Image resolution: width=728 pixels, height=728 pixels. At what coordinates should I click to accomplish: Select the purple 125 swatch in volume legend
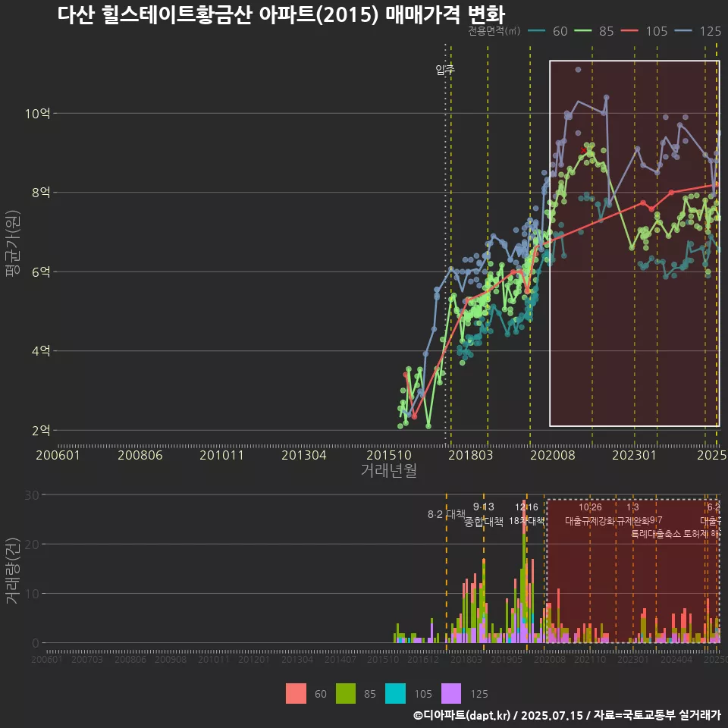click(x=450, y=694)
